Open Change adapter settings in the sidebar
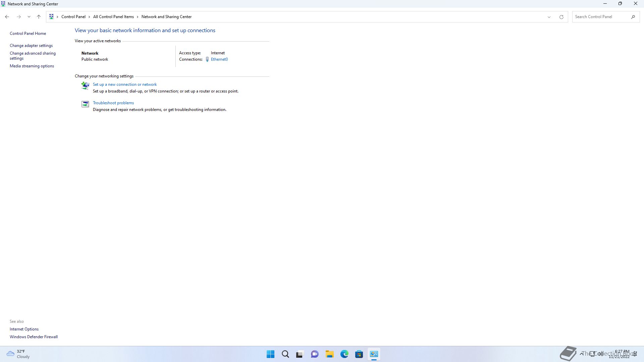The height and width of the screenshot is (362, 644). (x=31, y=45)
